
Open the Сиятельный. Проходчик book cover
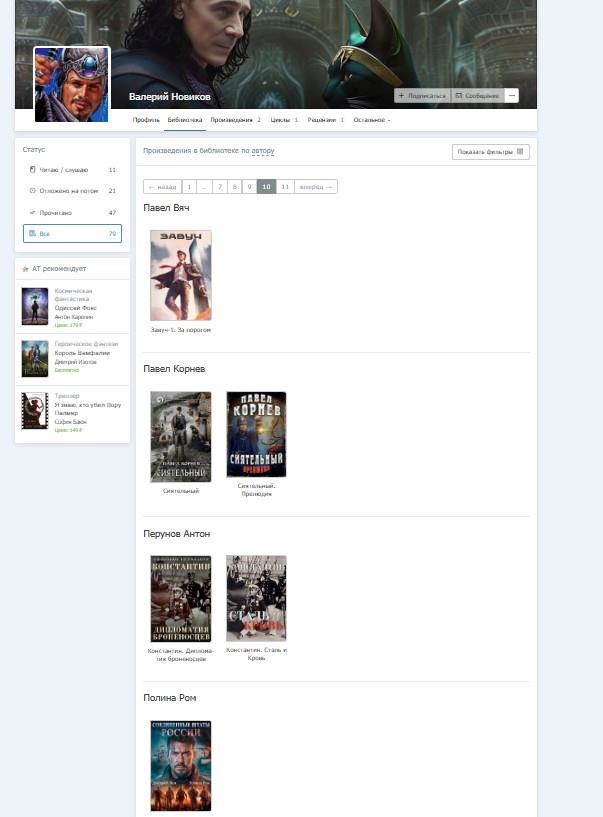click(x=257, y=437)
